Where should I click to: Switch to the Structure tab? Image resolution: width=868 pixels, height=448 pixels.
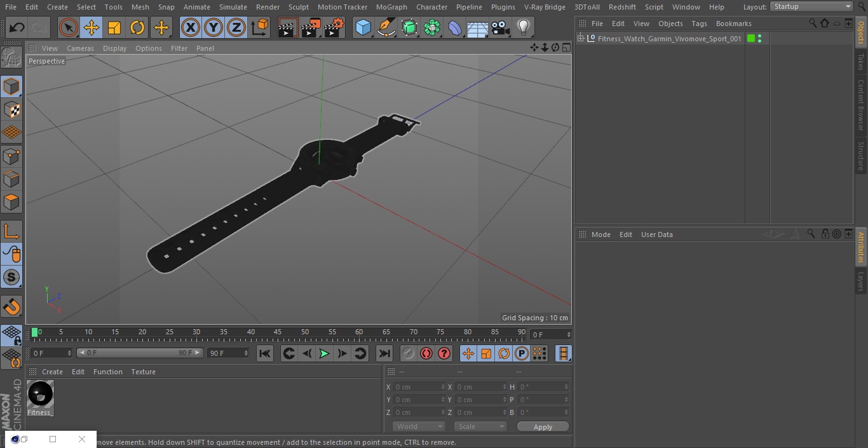click(861, 156)
